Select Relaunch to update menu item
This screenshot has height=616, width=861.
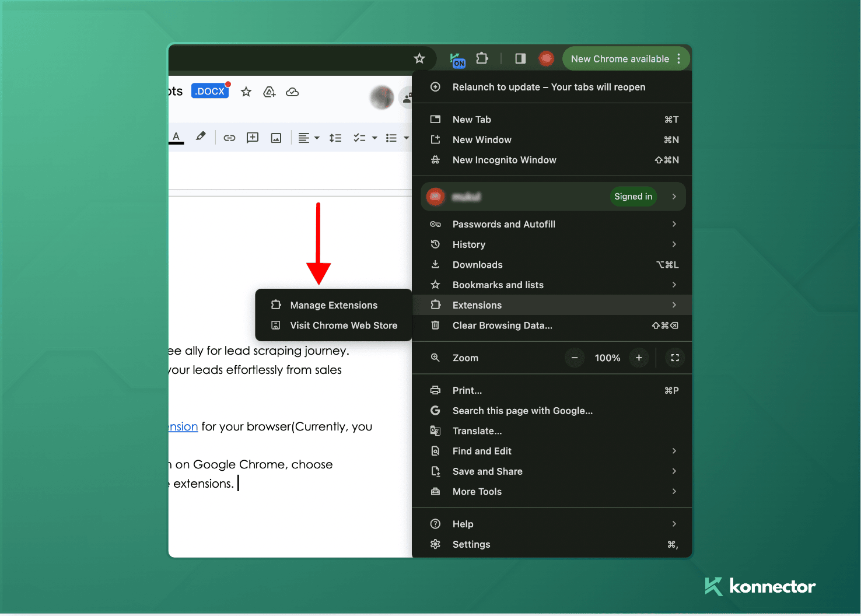coord(552,87)
